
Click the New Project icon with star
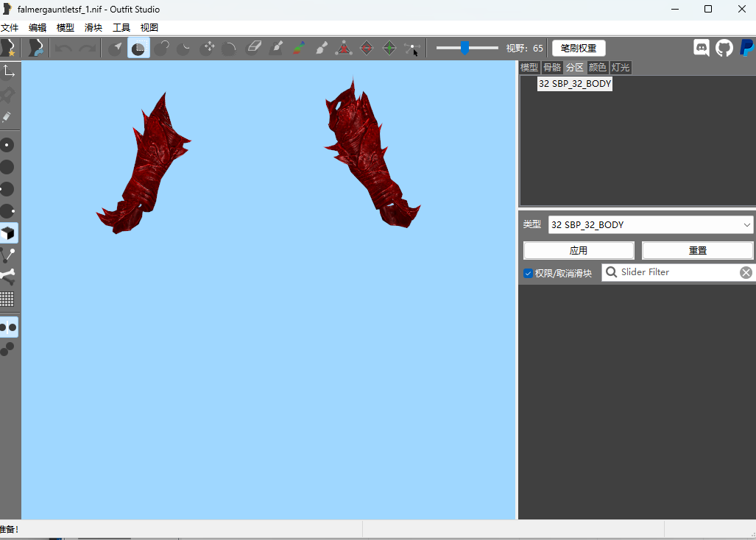pos(8,48)
